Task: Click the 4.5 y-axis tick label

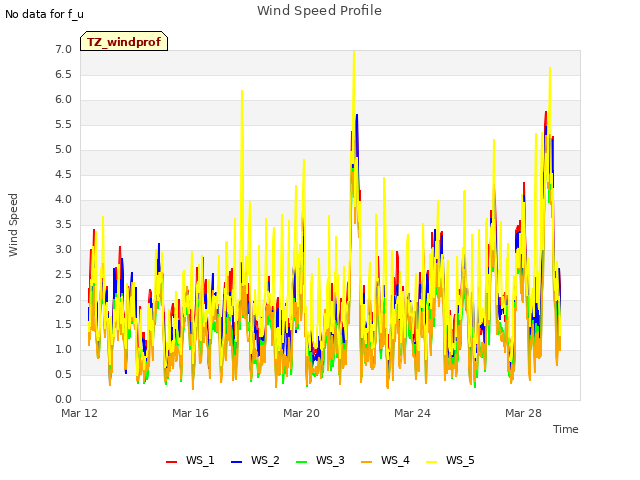Action: [63, 175]
